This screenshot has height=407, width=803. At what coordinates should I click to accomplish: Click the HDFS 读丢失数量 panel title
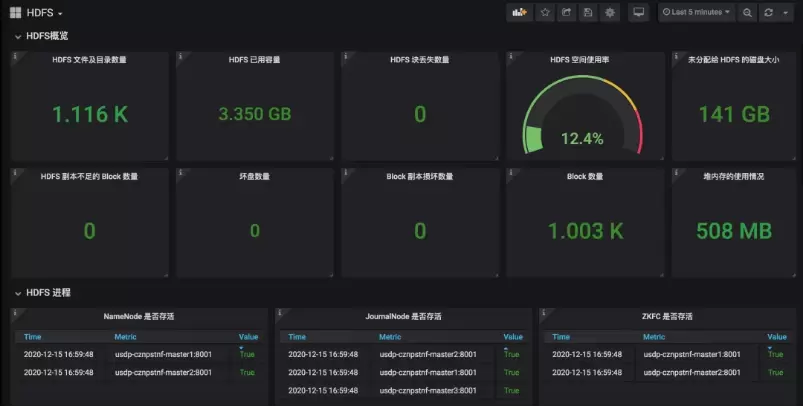(419, 60)
